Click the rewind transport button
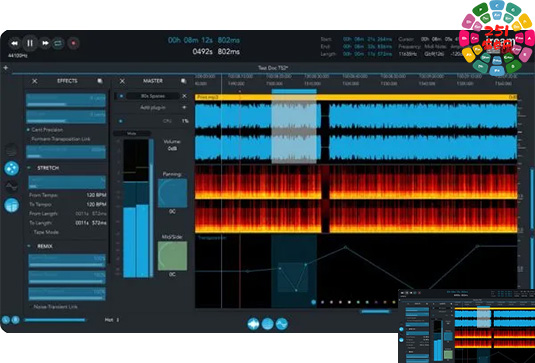 point(14,43)
